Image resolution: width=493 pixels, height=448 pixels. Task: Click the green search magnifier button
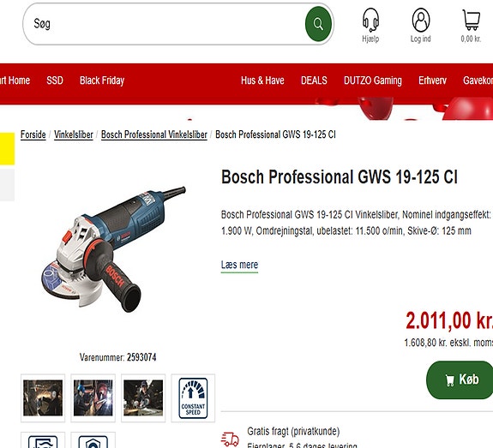click(x=318, y=24)
